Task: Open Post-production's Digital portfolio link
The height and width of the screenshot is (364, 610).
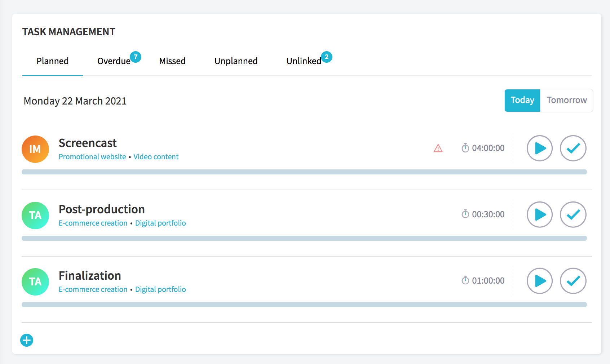Action: (x=160, y=223)
